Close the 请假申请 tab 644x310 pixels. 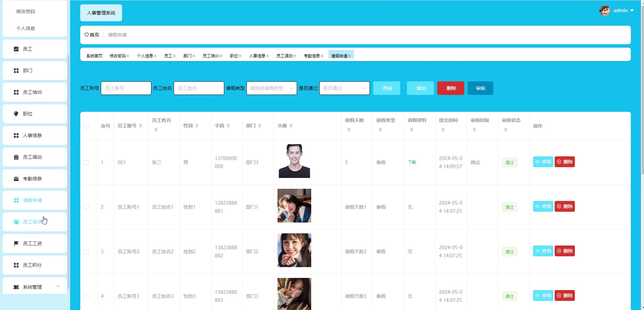[349, 56]
